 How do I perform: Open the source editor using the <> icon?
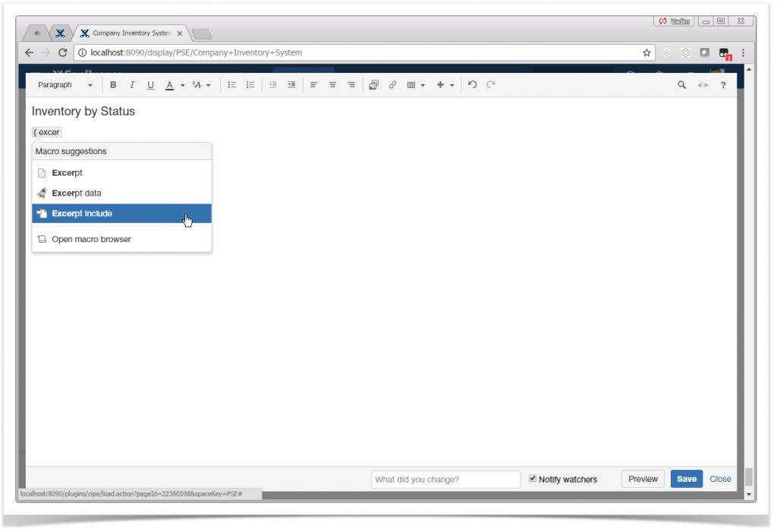point(703,84)
